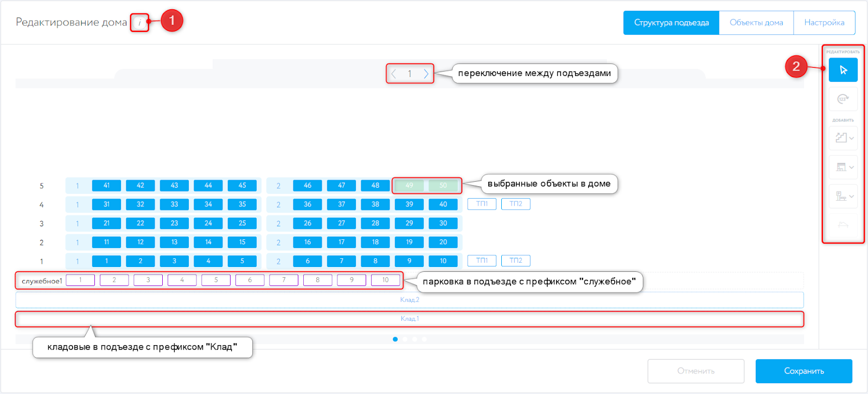Select apartment 33
This screenshot has height=394, width=868.
174,205
